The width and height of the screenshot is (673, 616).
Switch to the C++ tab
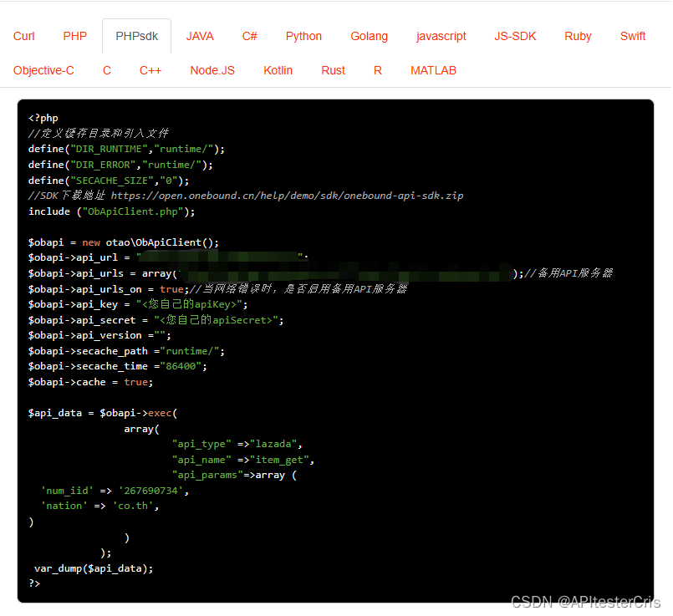click(150, 70)
